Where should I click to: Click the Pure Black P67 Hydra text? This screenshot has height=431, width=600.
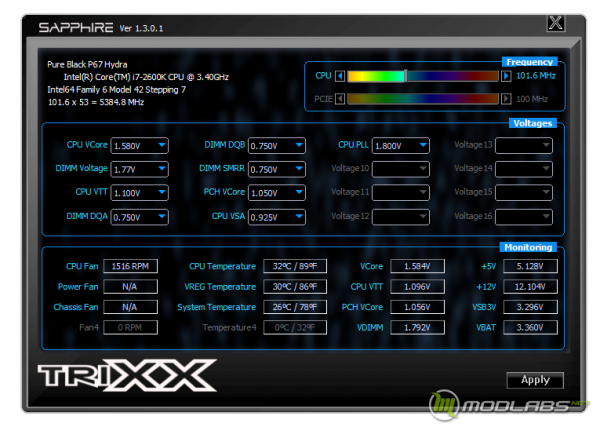click(87, 64)
